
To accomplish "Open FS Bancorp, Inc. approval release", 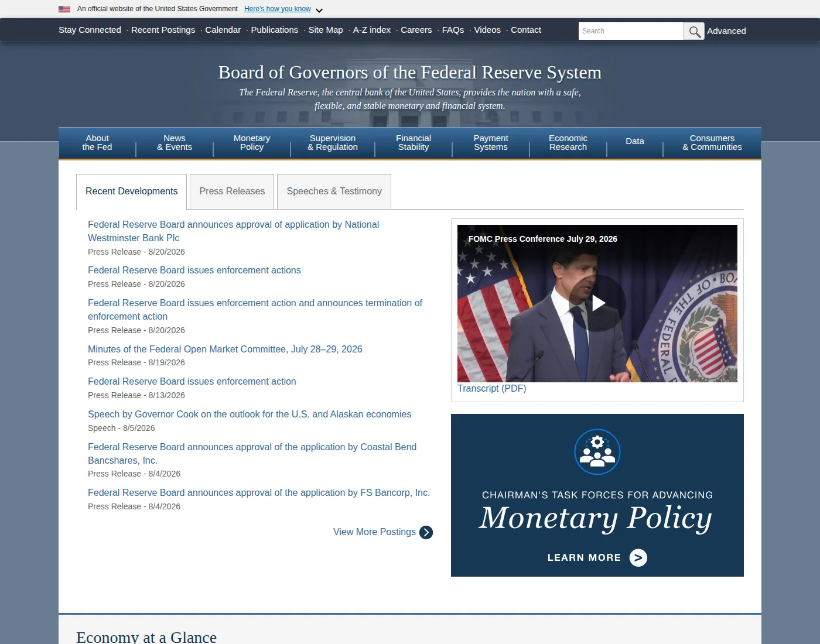I will (259, 493).
